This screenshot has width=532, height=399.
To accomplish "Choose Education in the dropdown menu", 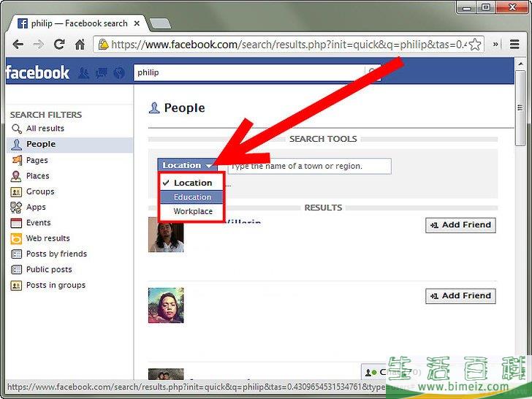I will [x=191, y=197].
